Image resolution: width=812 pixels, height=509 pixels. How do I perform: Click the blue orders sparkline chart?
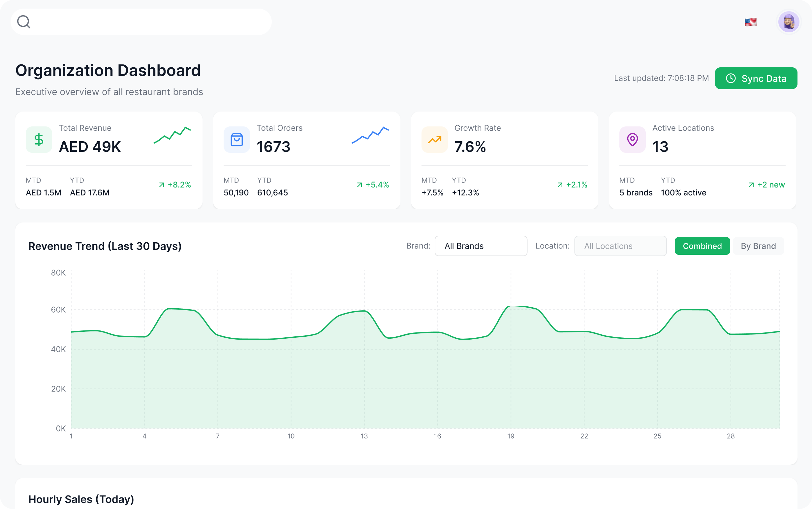click(x=370, y=135)
